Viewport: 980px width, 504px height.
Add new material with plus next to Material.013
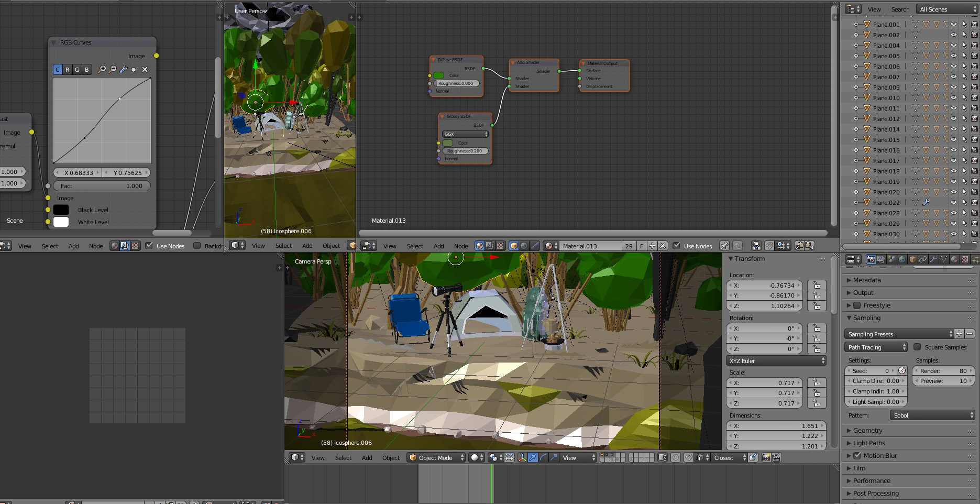coord(652,246)
